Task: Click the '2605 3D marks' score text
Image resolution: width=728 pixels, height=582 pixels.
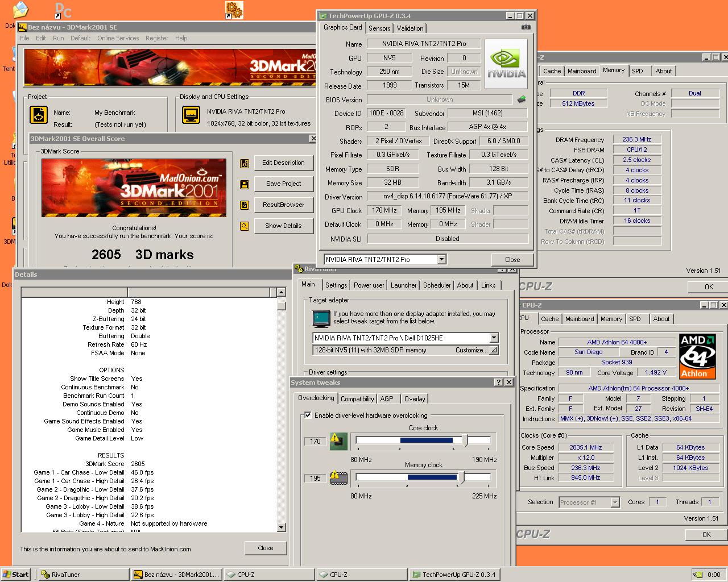Action: coord(143,255)
